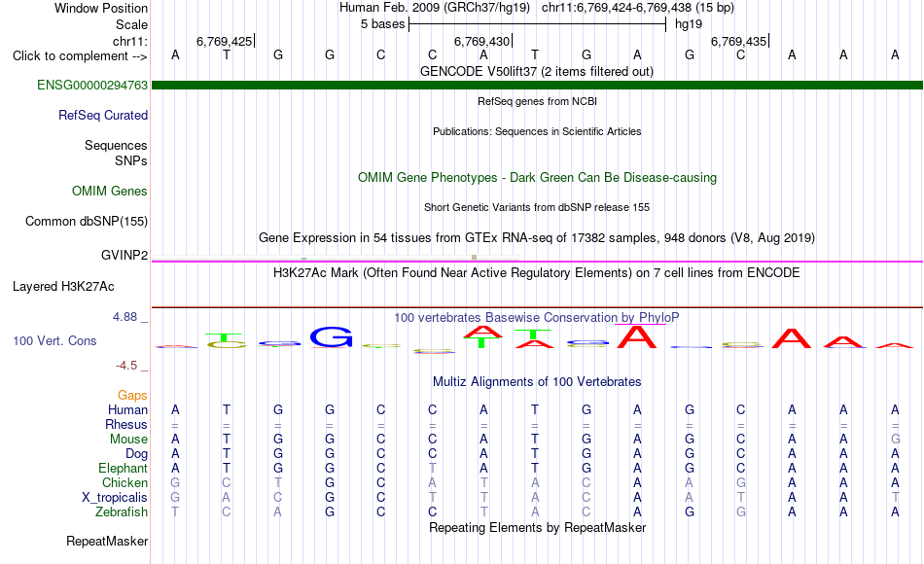
Task: Click the OMIM Genes track label
Action: pyautogui.click(x=110, y=191)
